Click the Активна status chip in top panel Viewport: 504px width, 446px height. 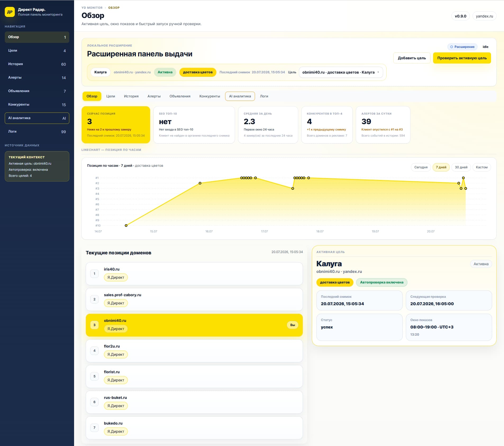(x=165, y=72)
